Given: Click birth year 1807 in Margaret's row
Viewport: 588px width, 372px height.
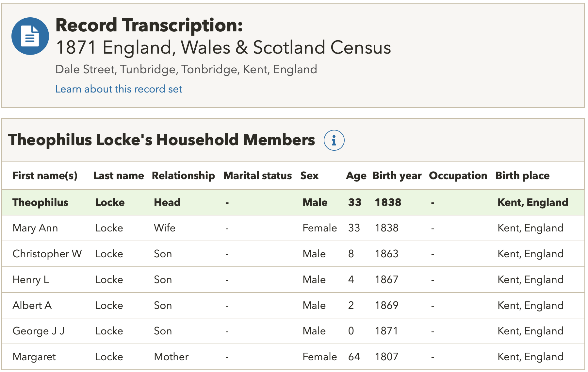Looking at the screenshot, I should [x=386, y=357].
